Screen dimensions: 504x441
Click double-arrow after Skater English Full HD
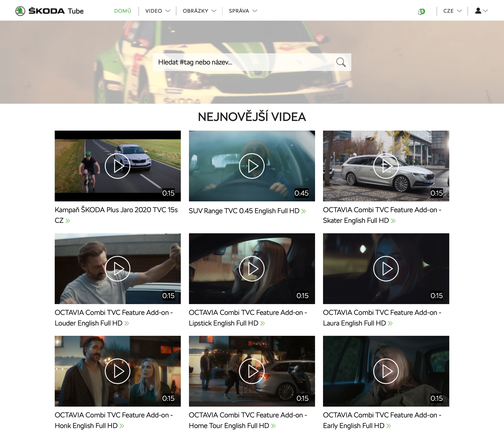click(393, 221)
